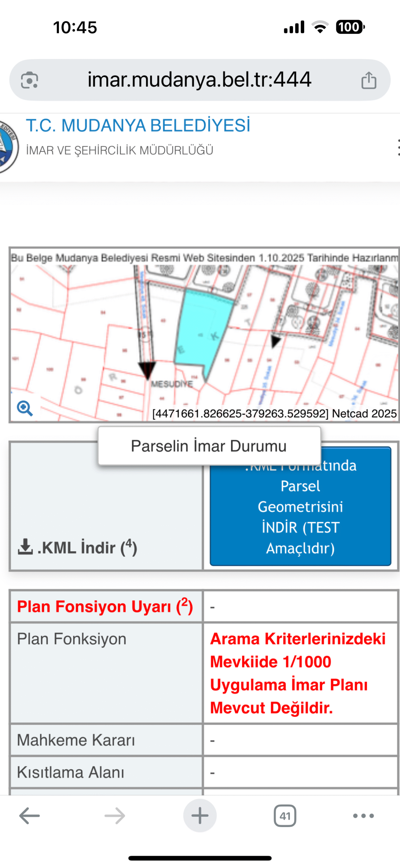Click the Mudanya Belediyesi round logo
Viewport: 400px width, 868px height.
(x=7, y=146)
